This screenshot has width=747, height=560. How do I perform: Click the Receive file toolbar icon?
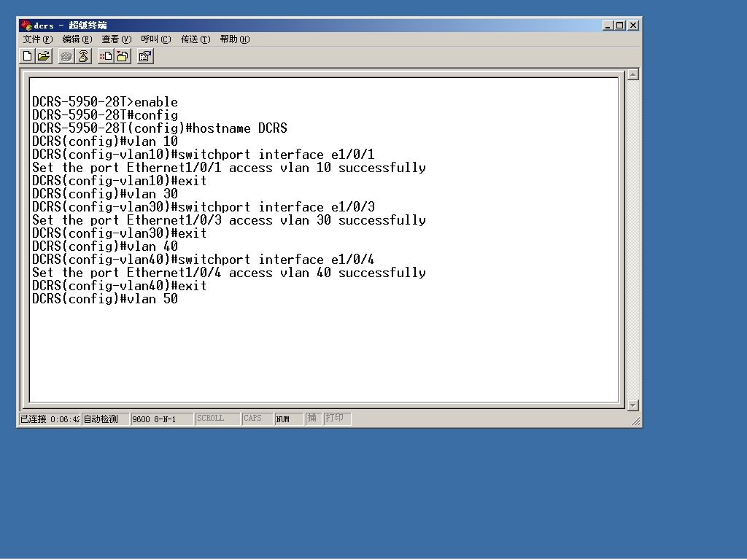point(123,57)
